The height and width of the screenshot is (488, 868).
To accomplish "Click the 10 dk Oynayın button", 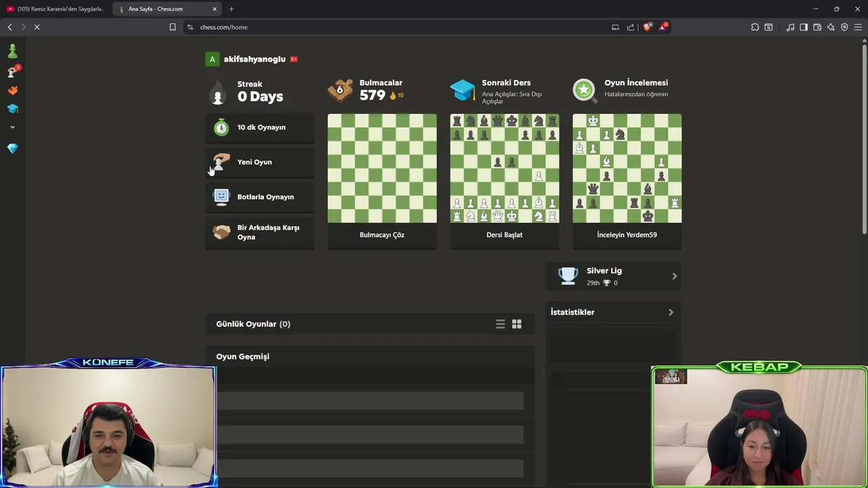I will [260, 127].
